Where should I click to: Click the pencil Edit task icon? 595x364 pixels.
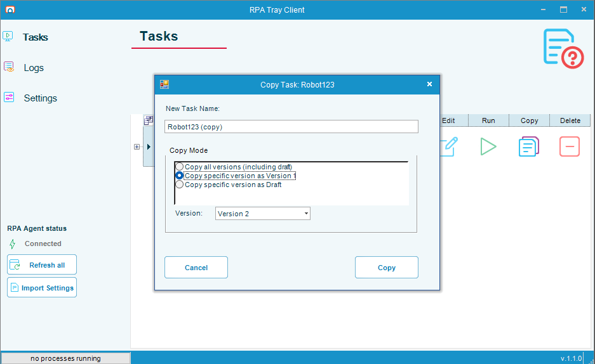point(448,146)
